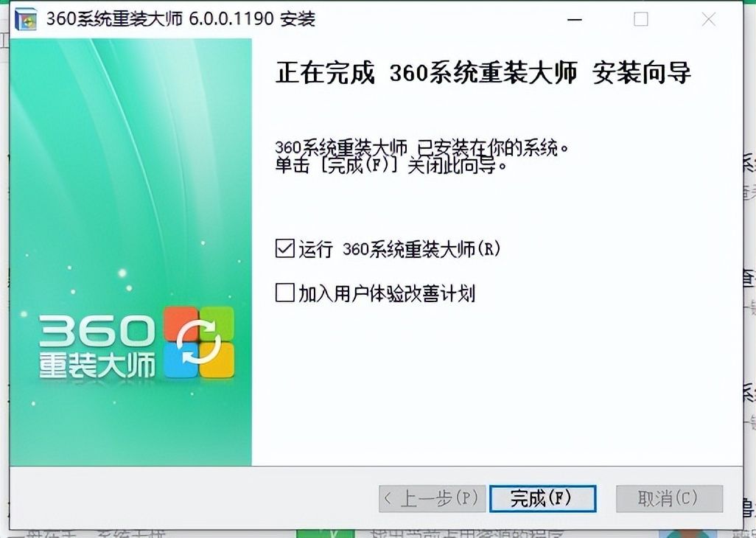756x538 pixels.
Task: Uncheck the Run 360系统重装大师(R) checkbox
Action: (285, 249)
